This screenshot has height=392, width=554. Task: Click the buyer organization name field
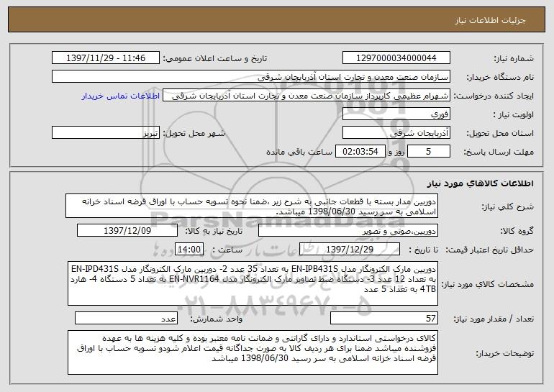click(x=251, y=77)
